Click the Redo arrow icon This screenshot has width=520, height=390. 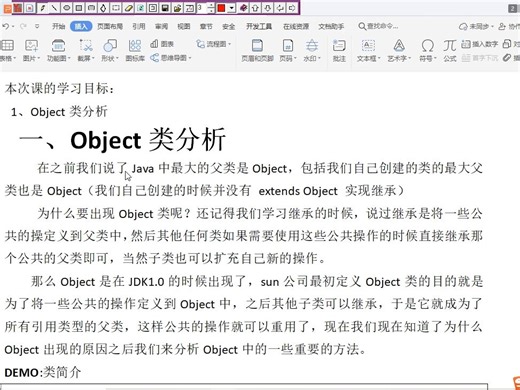pos(23,26)
